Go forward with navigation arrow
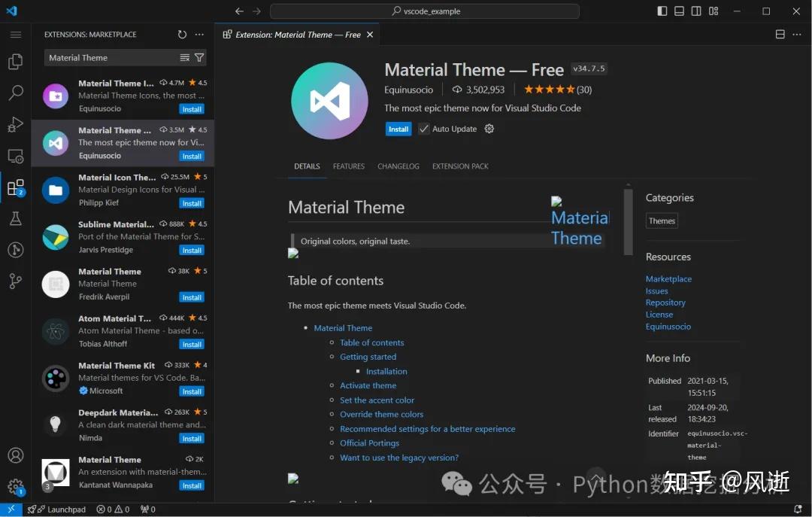 click(257, 11)
